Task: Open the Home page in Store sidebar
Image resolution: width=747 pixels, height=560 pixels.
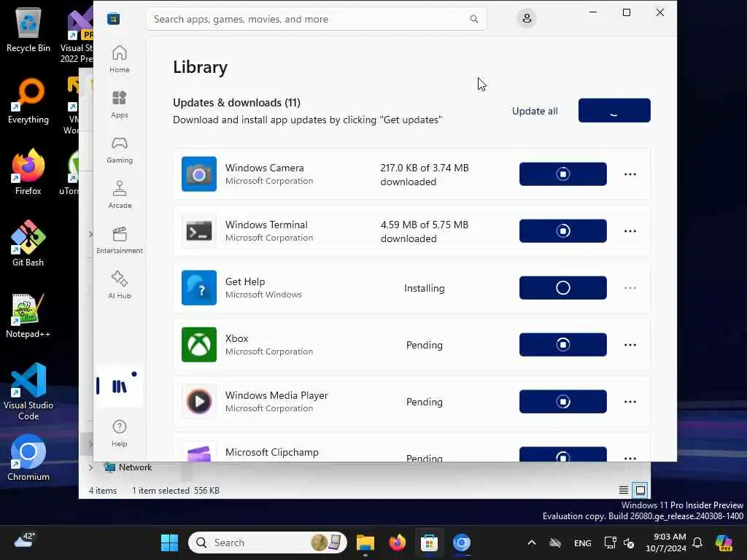Action: click(119, 59)
